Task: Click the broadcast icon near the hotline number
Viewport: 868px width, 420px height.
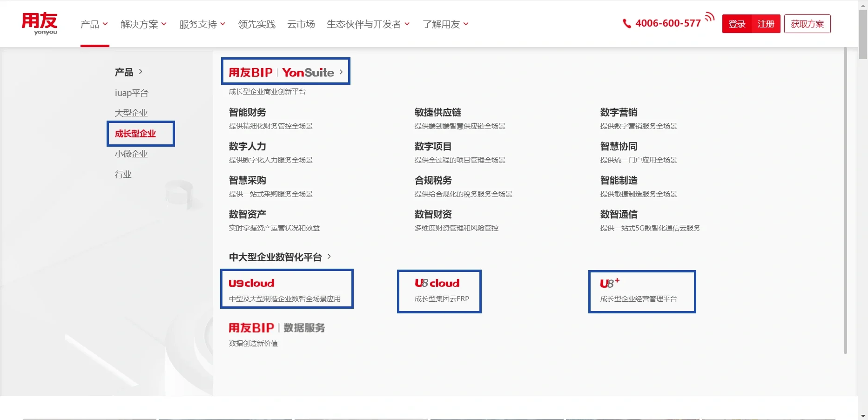Action: [709, 16]
